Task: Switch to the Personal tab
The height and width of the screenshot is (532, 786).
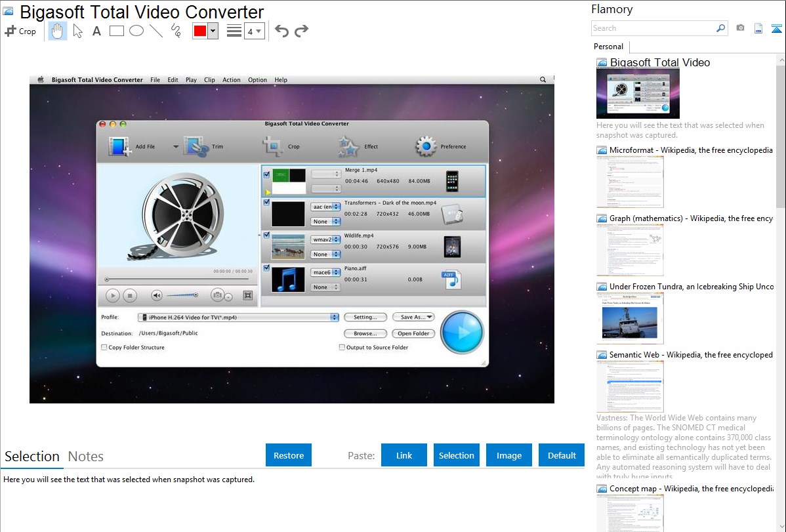Action: 609,47
